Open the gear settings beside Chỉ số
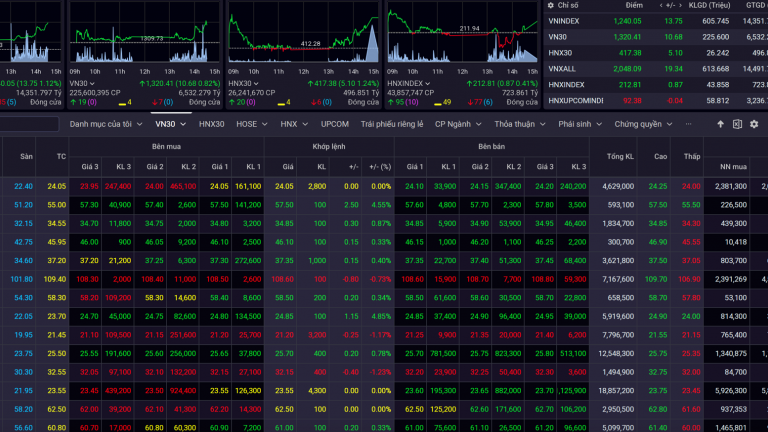The height and width of the screenshot is (432, 768). [551, 5]
